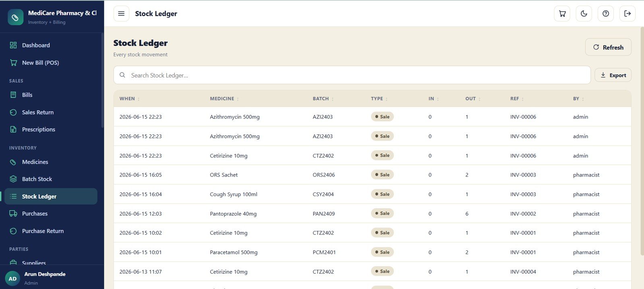The image size is (644, 289).
Task: Click timestamp 2026-06-15 16:05
Action: 140,175
